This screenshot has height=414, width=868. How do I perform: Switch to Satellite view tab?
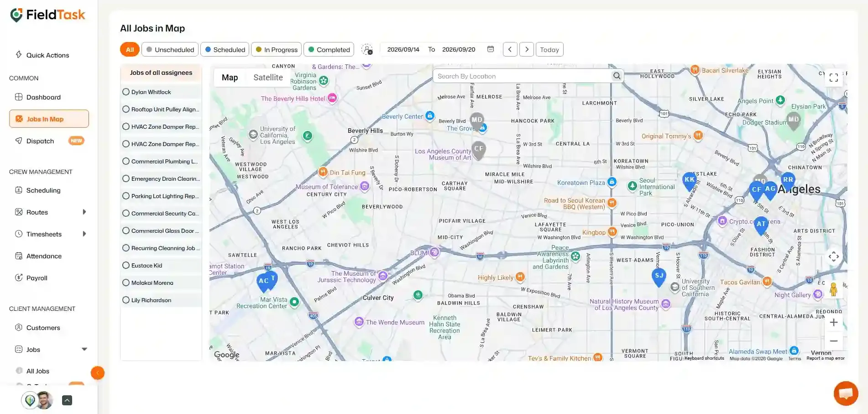tap(268, 78)
